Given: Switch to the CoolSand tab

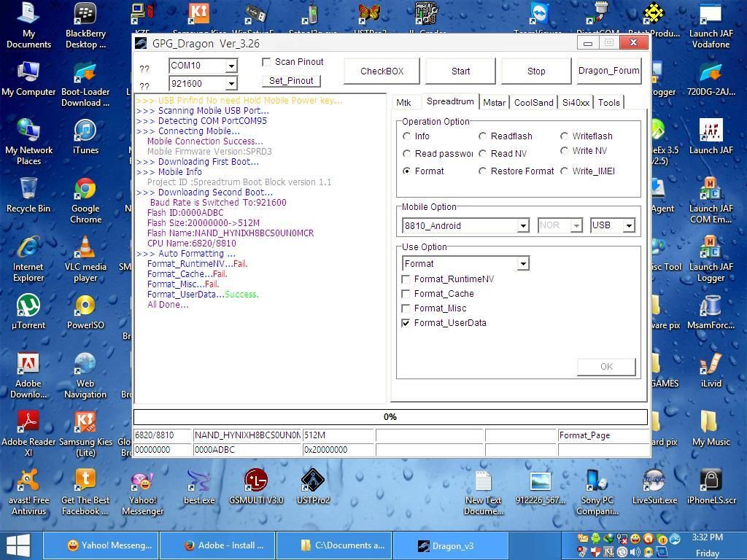Looking at the screenshot, I should click(533, 103).
